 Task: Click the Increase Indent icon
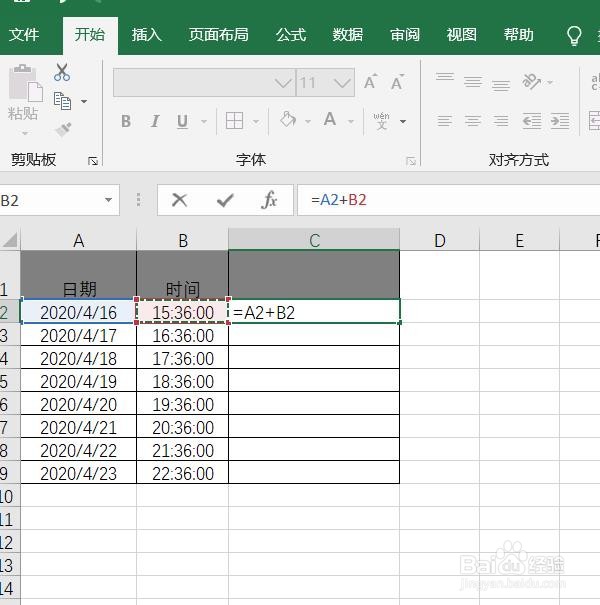(x=560, y=121)
